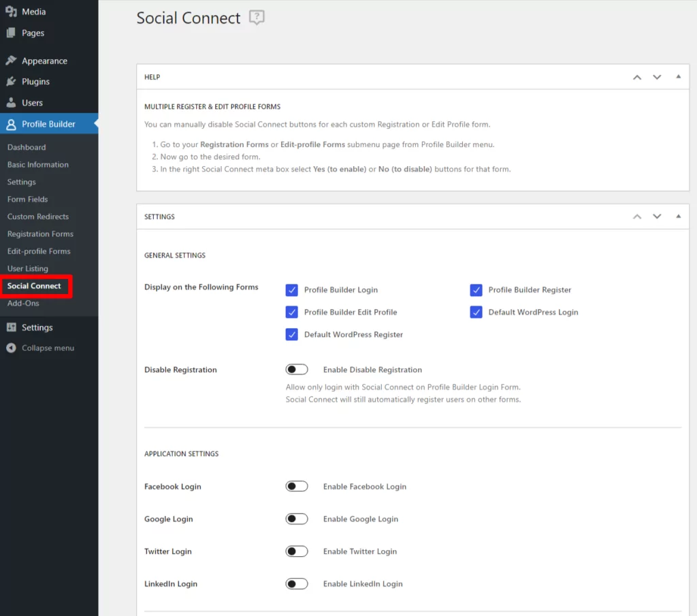Move Settings panel down with chevron
This screenshot has width=697, height=616.
pos(657,216)
